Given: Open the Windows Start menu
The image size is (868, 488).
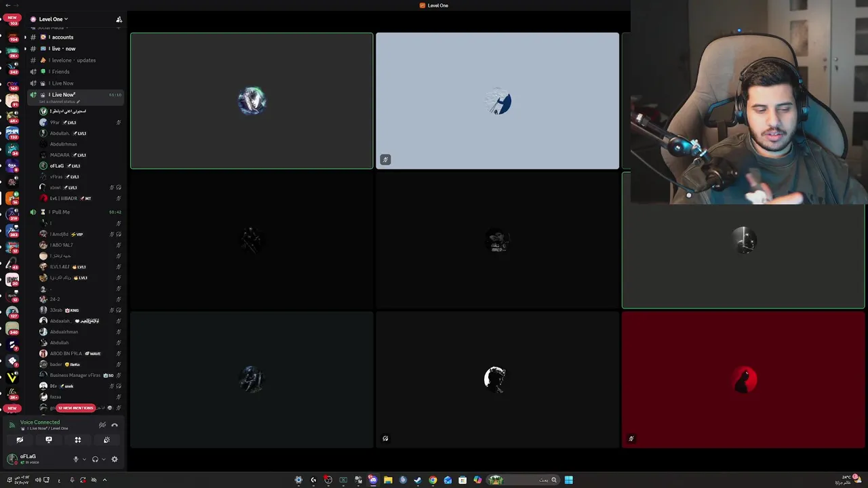Looking at the screenshot, I should coord(568,480).
